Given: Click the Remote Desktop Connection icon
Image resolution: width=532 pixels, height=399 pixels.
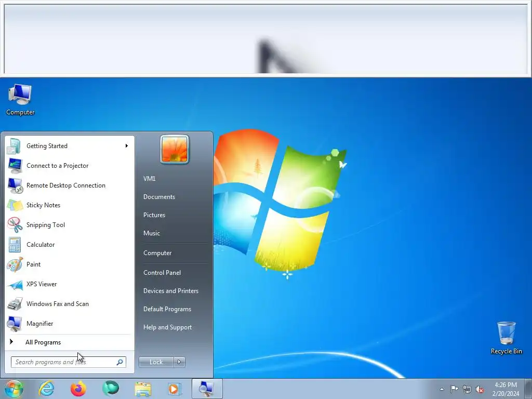Looking at the screenshot, I should 15,185.
